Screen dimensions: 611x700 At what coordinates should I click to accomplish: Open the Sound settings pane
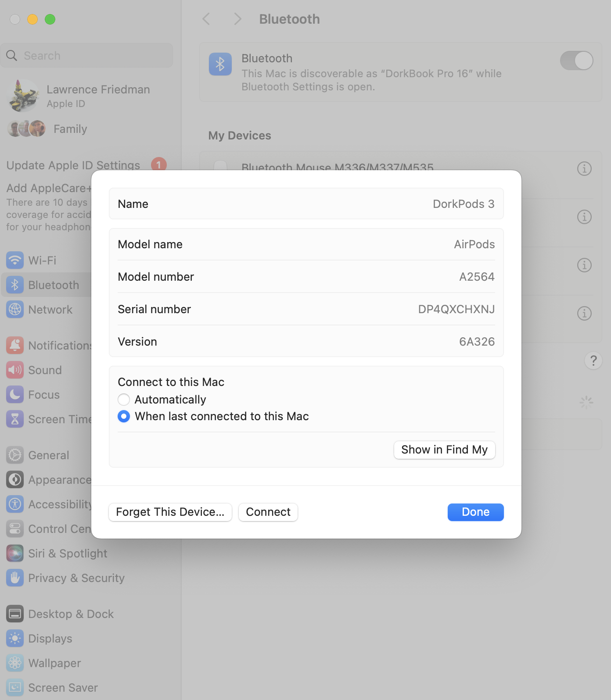pos(45,370)
